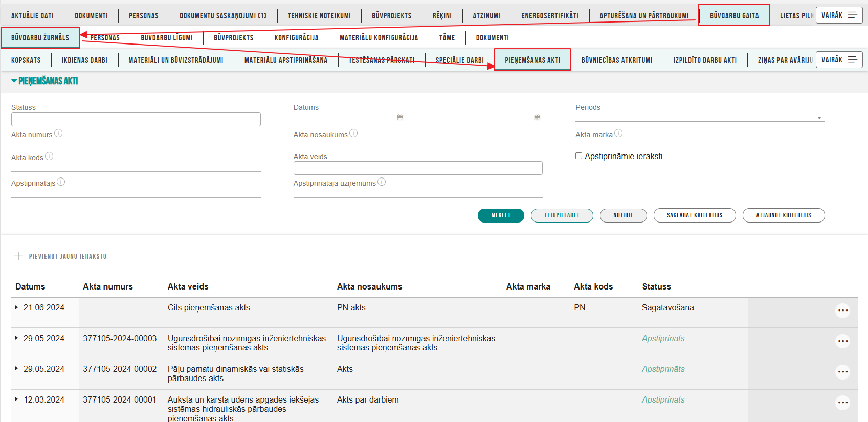The image size is (868, 422).
Task: Expand the 21.06.2024 table row
Action: [16, 307]
